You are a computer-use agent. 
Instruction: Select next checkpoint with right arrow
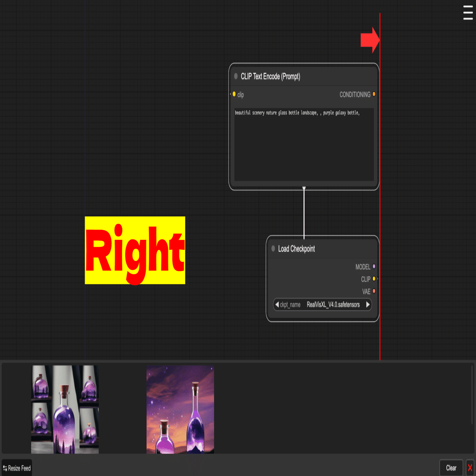click(x=368, y=305)
